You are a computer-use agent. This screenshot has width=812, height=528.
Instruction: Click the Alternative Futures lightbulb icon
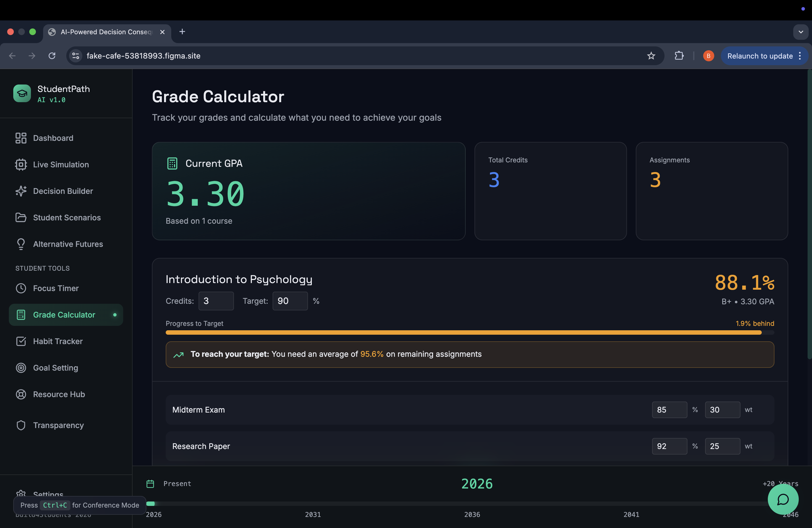[21, 244]
